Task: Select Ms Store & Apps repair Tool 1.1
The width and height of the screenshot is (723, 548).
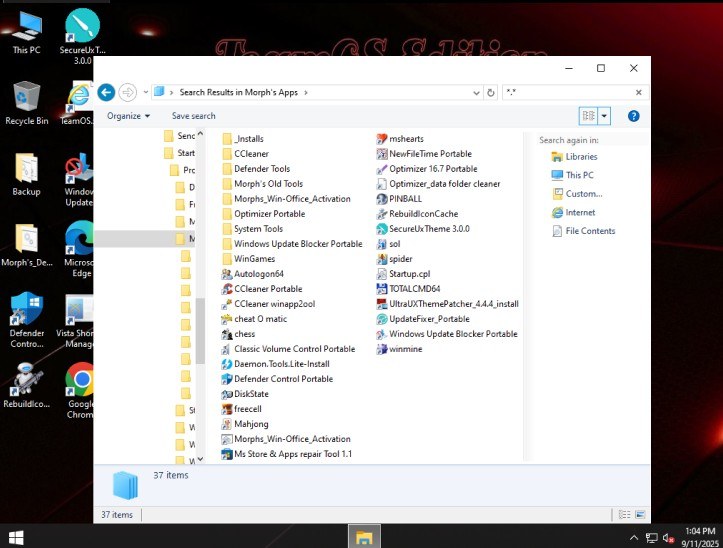Action: [x=287, y=454]
